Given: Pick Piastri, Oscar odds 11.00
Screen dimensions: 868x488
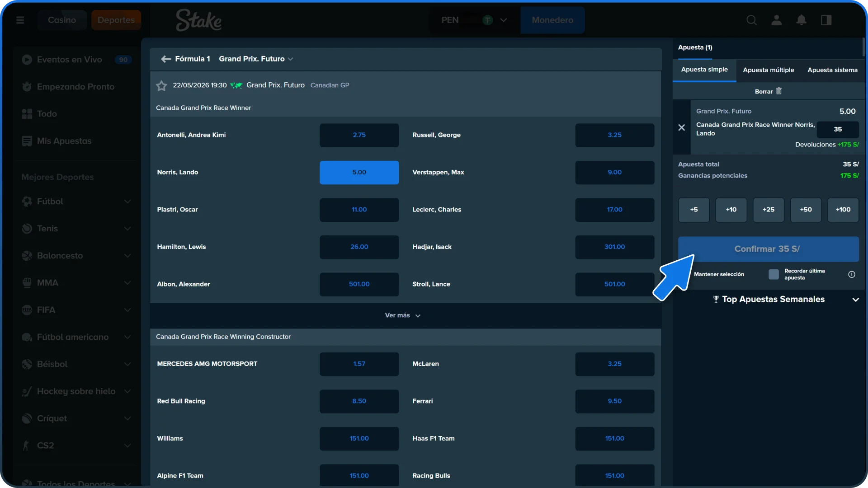Looking at the screenshot, I should coord(359,210).
